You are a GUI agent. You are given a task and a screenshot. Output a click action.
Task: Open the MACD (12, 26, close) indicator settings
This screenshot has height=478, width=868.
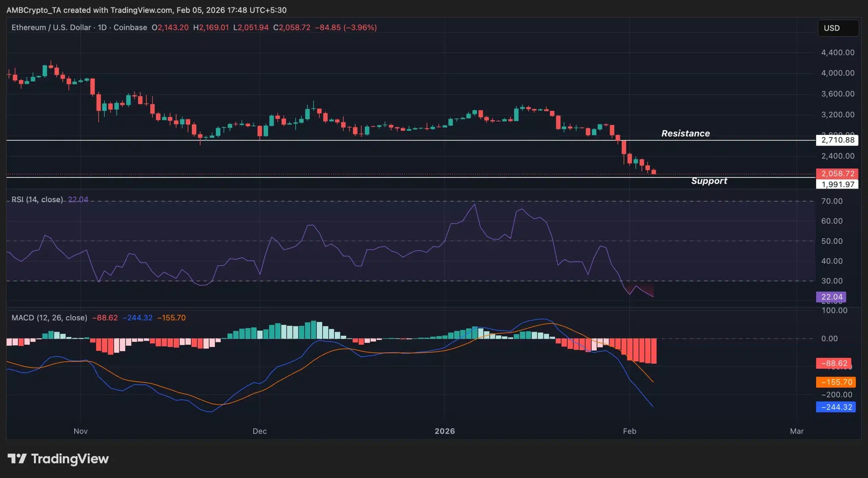(50, 318)
